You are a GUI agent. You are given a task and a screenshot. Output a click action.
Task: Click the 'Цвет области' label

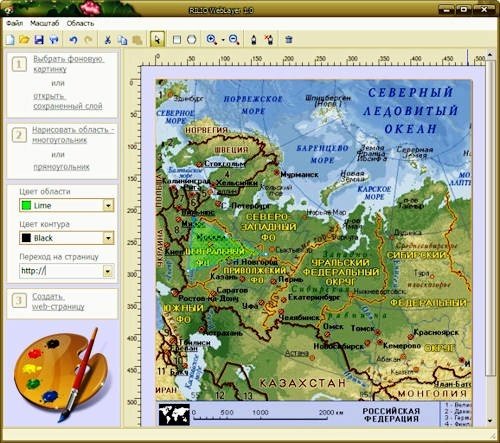[45, 192]
